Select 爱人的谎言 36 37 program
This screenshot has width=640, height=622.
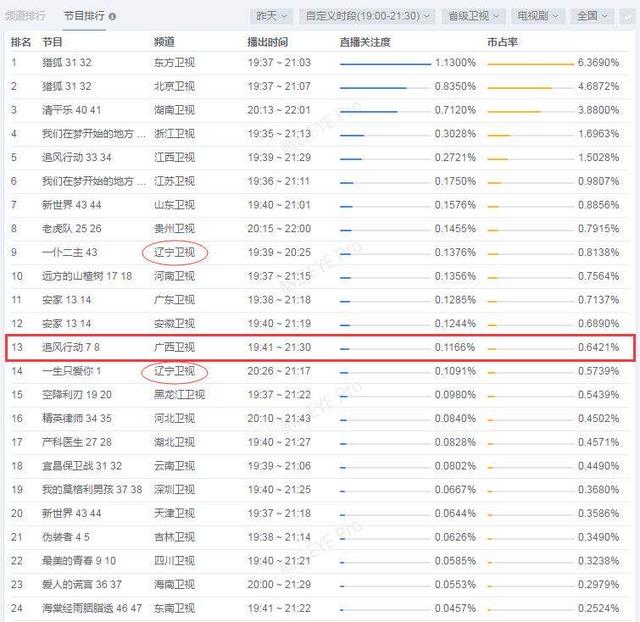click(82, 584)
